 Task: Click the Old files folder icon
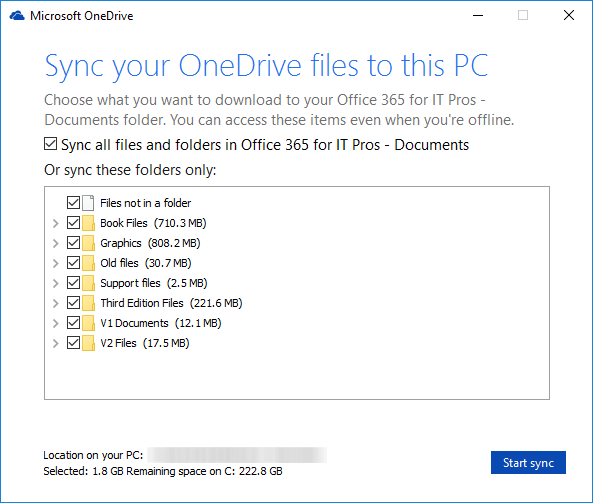pyautogui.click(x=88, y=263)
